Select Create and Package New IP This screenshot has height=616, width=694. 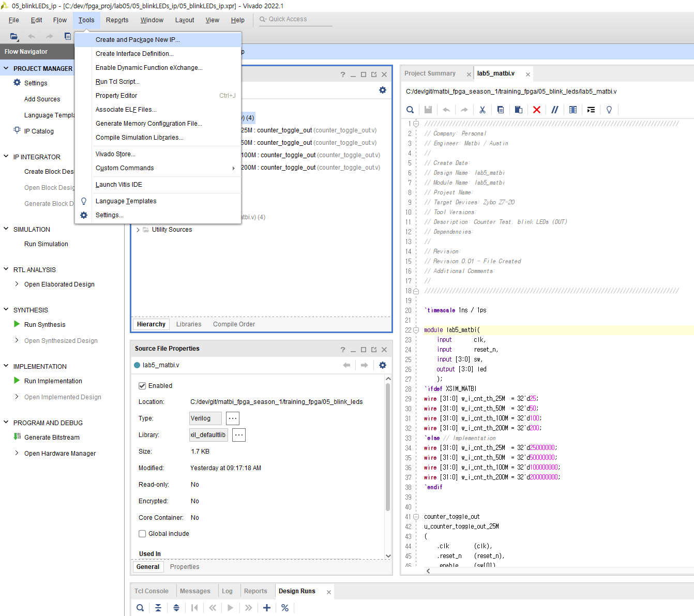point(158,40)
